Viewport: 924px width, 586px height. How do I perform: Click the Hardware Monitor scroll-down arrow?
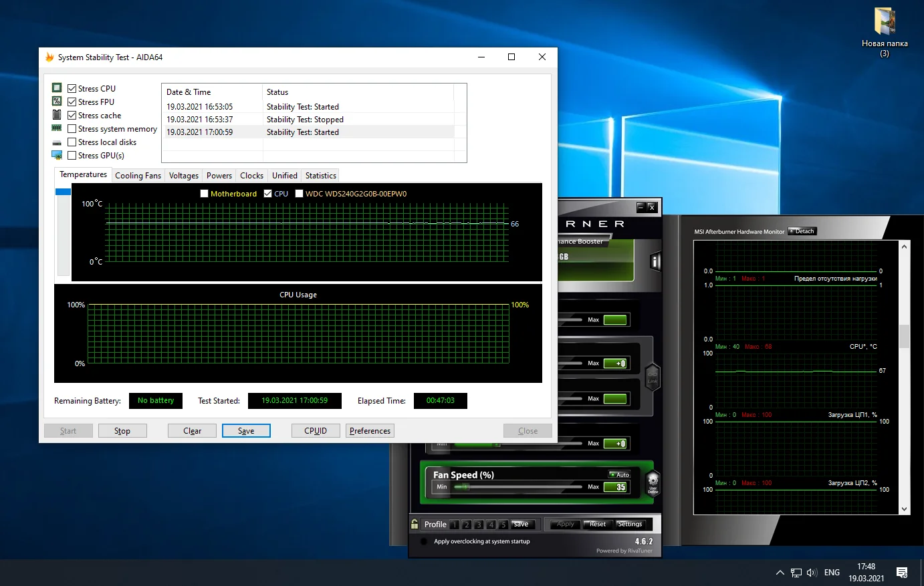pyautogui.click(x=905, y=509)
